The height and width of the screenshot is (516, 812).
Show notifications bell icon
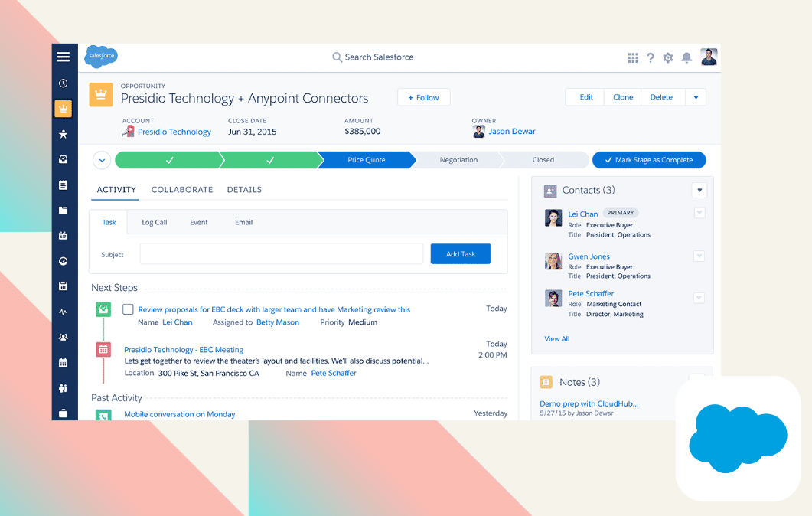tap(686, 57)
